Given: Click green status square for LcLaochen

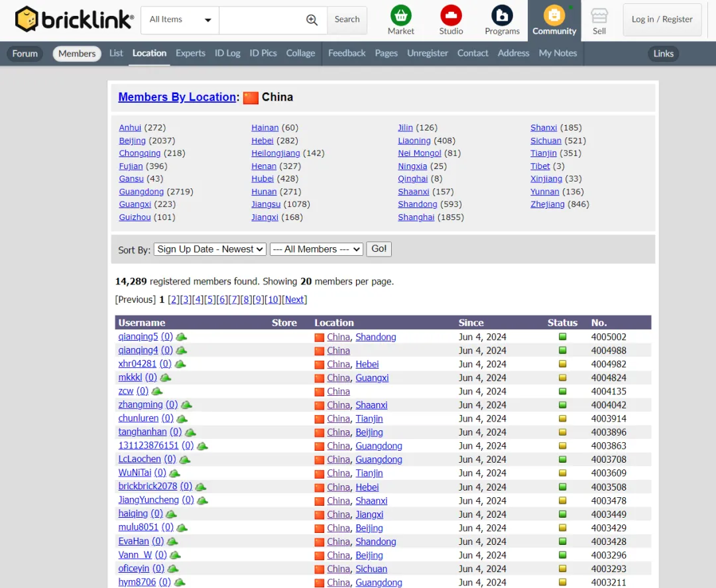Looking at the screenshot, I should 563,459.
